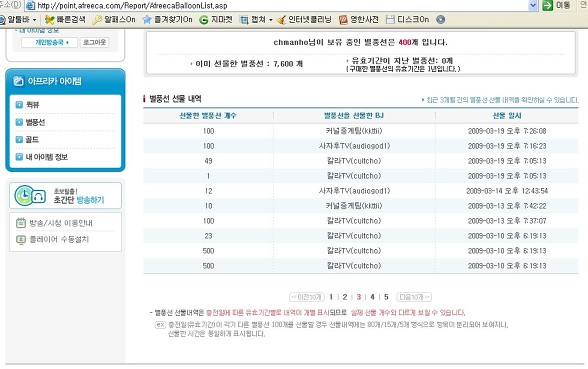Open the 방송/시청 이용안내 link
The image size is (588, 369).
(x=61, y=223)
